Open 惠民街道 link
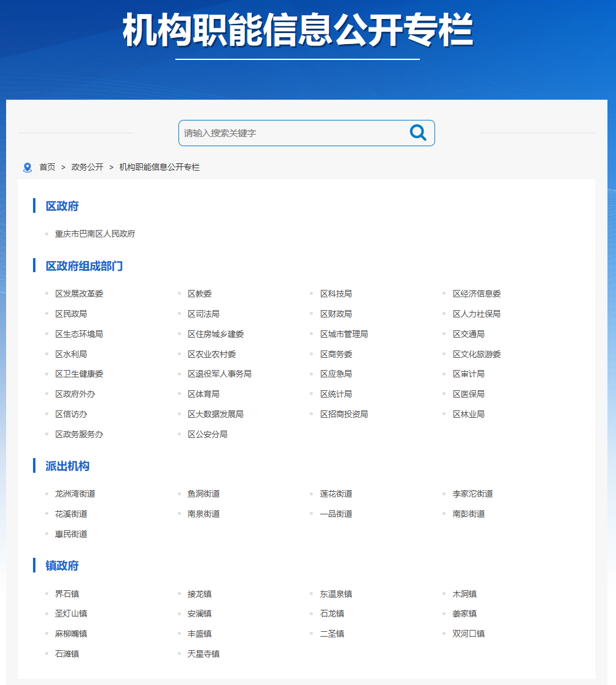 click(71, 534)
